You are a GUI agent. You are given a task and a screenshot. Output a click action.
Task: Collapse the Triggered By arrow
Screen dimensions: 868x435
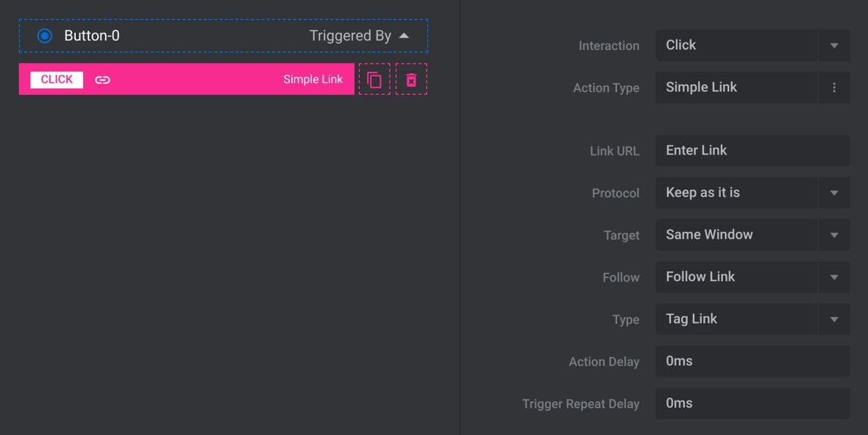(404, 36)
